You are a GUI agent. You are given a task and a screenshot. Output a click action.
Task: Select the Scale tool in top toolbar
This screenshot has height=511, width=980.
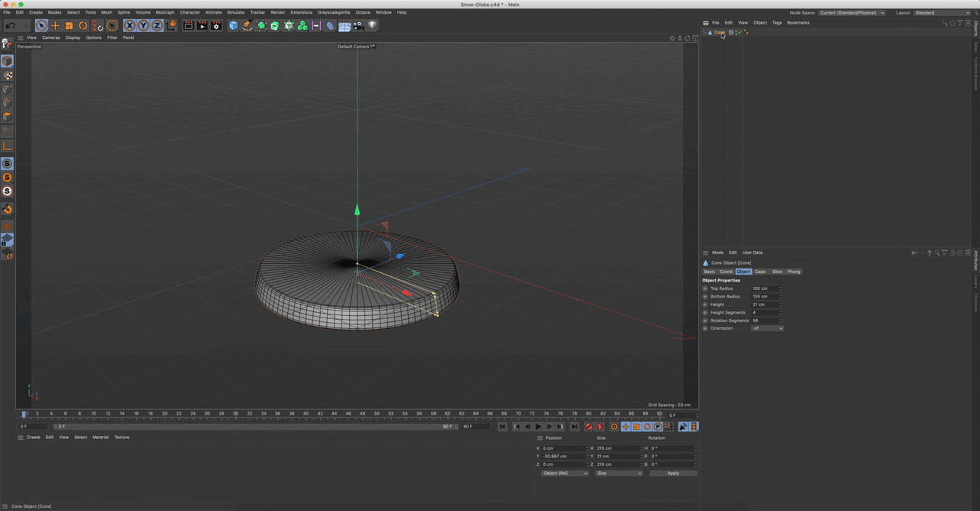pos(69,26)
